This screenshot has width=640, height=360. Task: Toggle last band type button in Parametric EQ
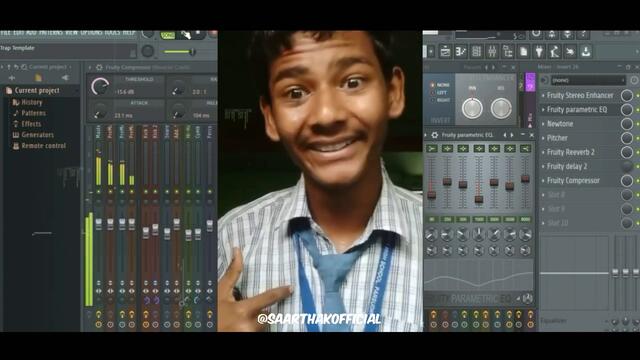pos(525,149)
